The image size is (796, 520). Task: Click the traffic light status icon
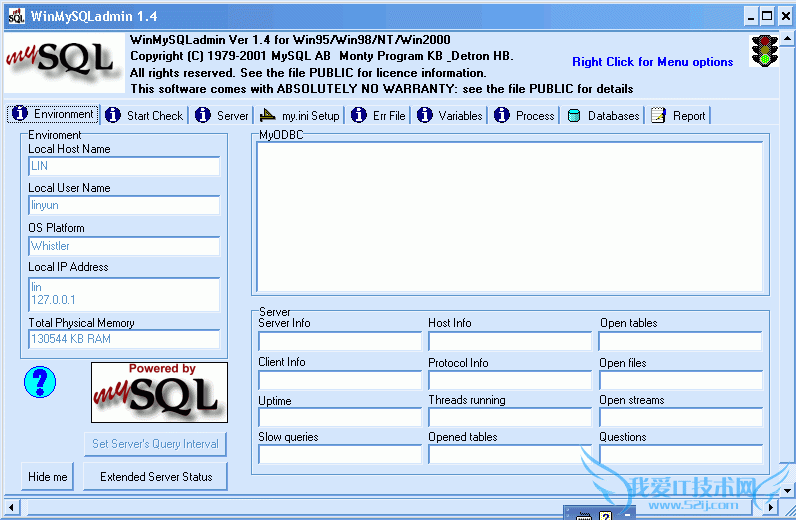tap(765, 51)
